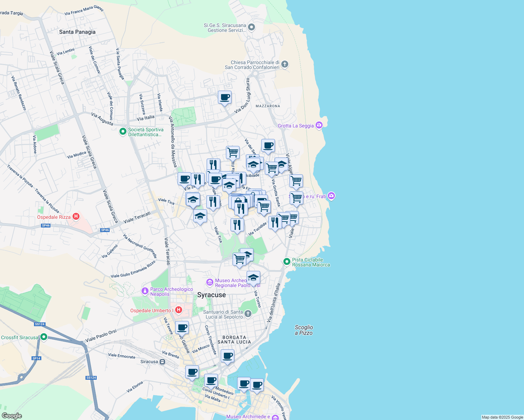The image size is (524, 420).
Task: Select the Scoglio a Pizzo label
Action: click(x=304, y=330)
